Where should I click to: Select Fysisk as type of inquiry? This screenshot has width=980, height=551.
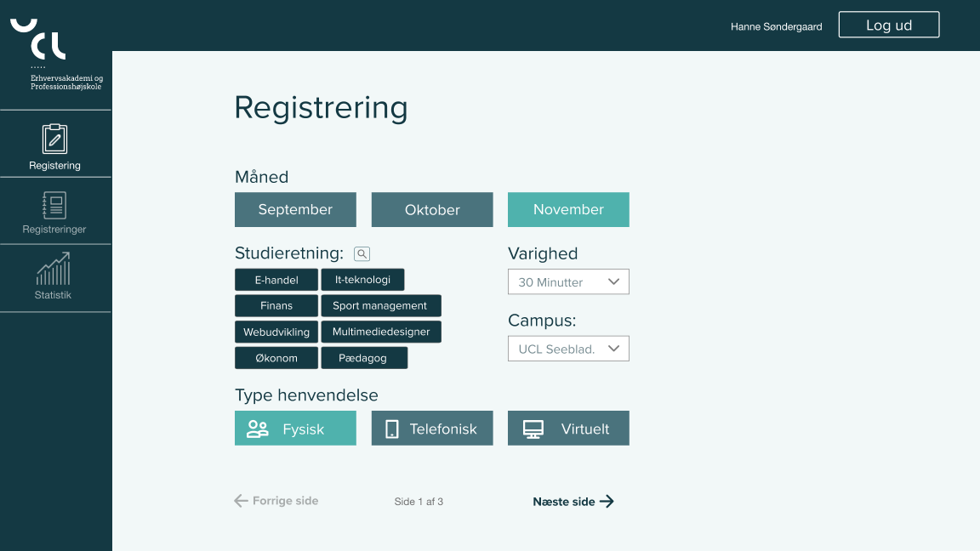pos(296,428)
